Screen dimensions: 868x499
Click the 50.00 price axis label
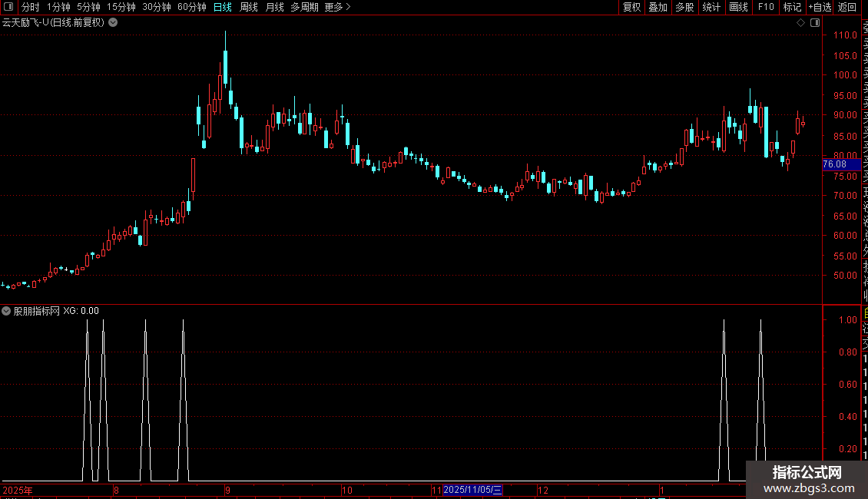(x=845, y=276)
